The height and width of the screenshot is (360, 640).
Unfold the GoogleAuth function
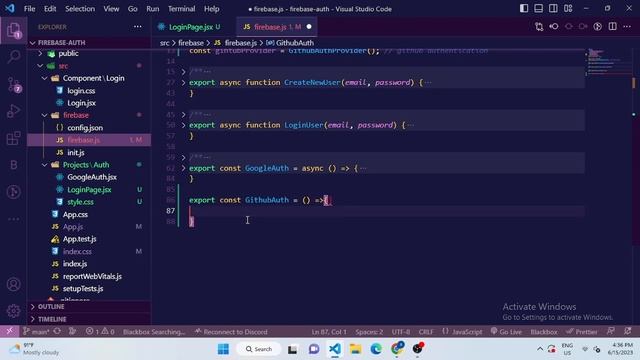tap(183, 168)
